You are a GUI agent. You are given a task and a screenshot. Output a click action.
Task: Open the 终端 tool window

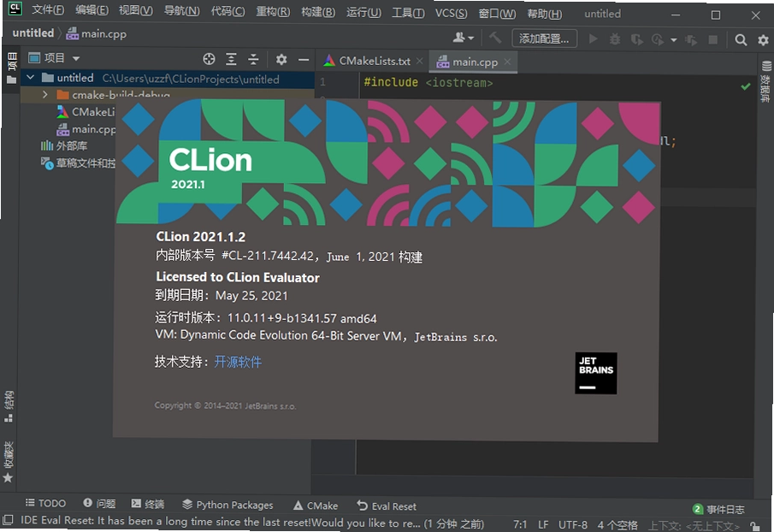(148, 504)
